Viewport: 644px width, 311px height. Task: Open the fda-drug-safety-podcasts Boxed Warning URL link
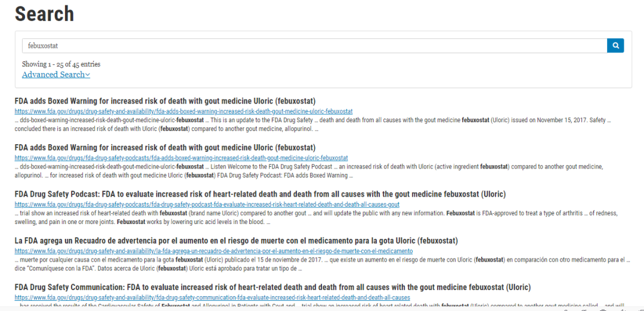[x=181, y=158]
